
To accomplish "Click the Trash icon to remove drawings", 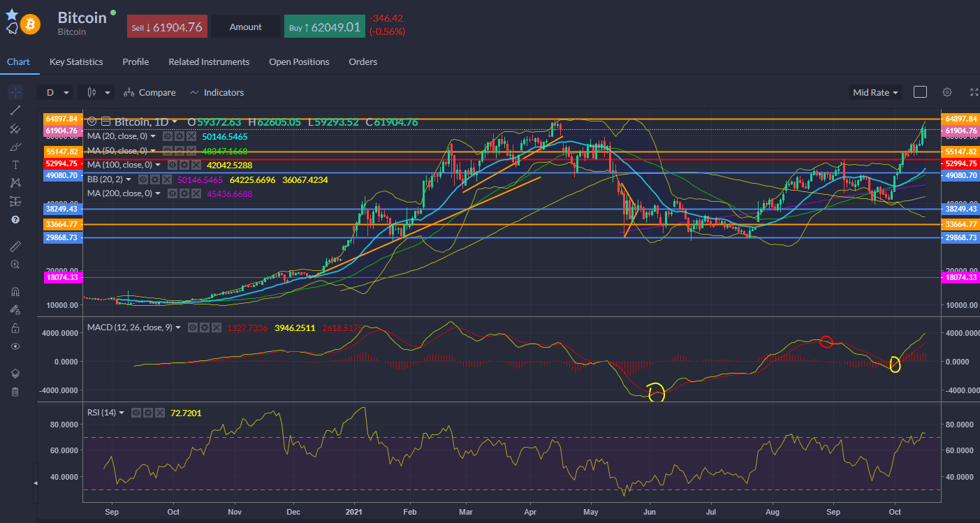I will tap(15, 392).
